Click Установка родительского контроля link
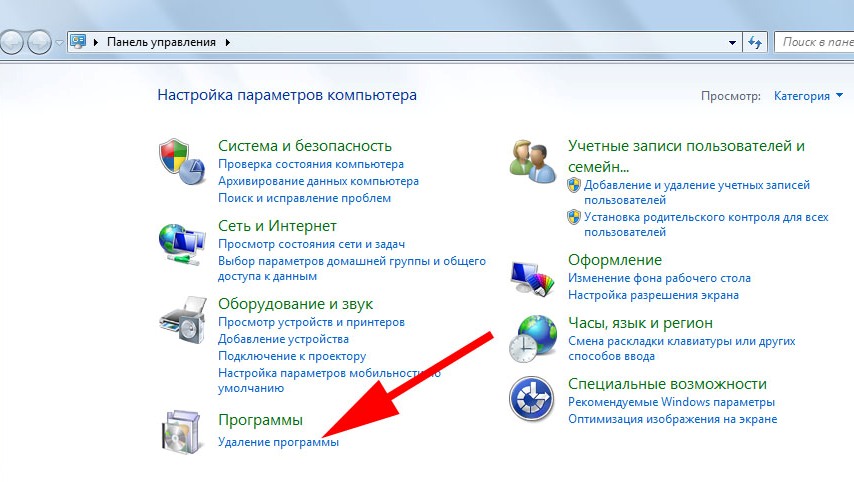Image resolution: width=854 pixels, height=482 pixels. [706, 224]
